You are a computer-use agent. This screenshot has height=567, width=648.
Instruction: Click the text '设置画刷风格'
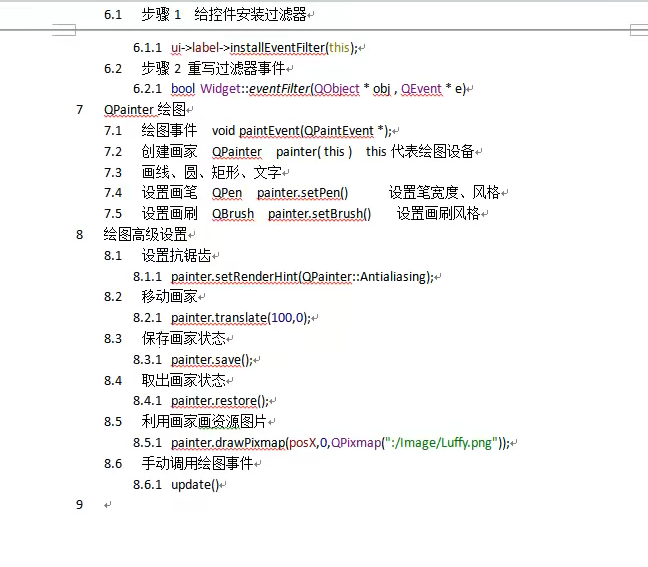pos(438,214)
